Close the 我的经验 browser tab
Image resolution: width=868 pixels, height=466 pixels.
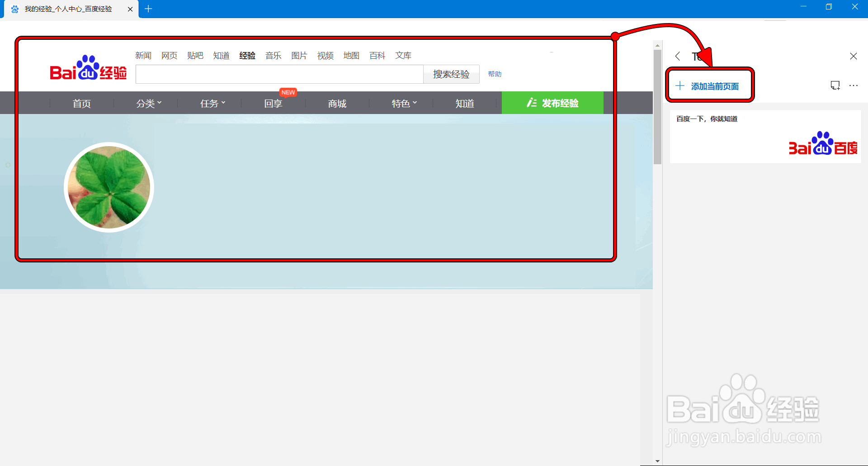pyautogui.click(x=130, y=9)
